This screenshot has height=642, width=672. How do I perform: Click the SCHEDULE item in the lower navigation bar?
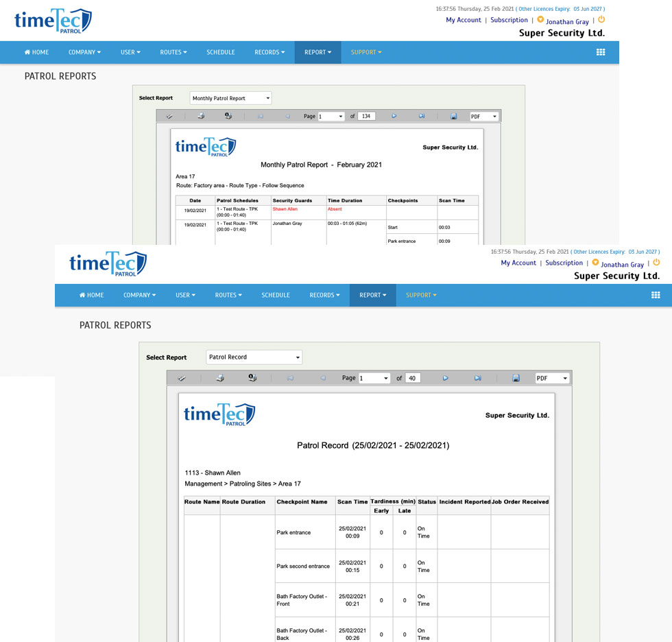(276, 295)
